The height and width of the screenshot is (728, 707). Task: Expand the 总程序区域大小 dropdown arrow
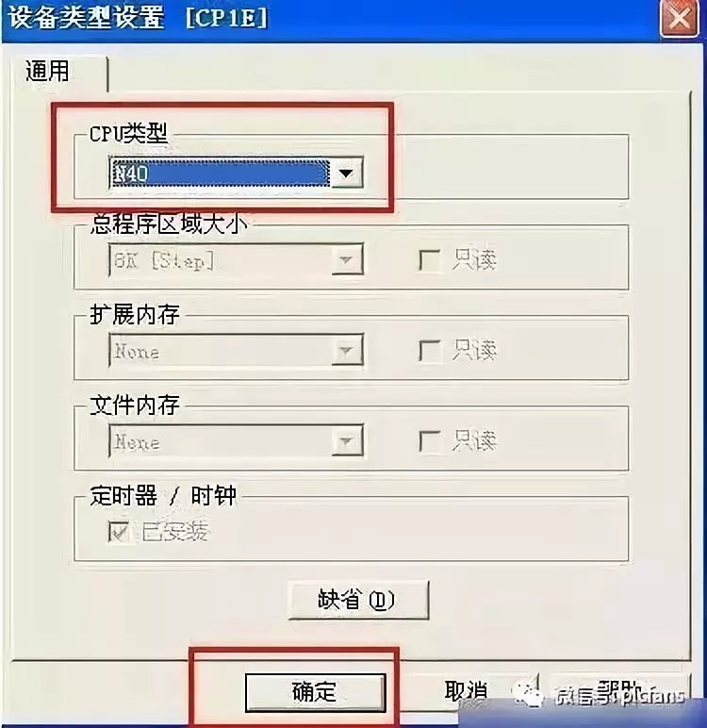coord(346,259)
